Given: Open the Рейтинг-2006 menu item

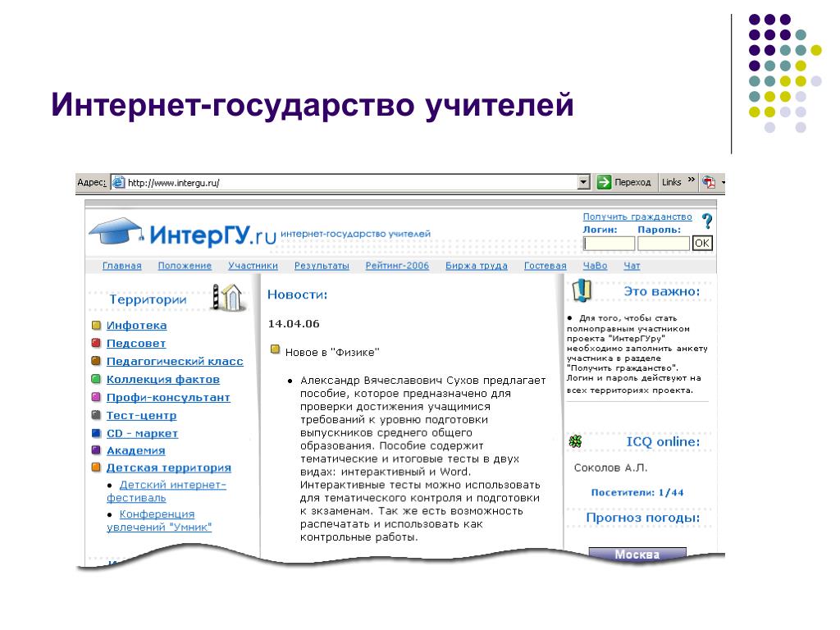Looking at the screenshot, I should click(x=398, y=266).
